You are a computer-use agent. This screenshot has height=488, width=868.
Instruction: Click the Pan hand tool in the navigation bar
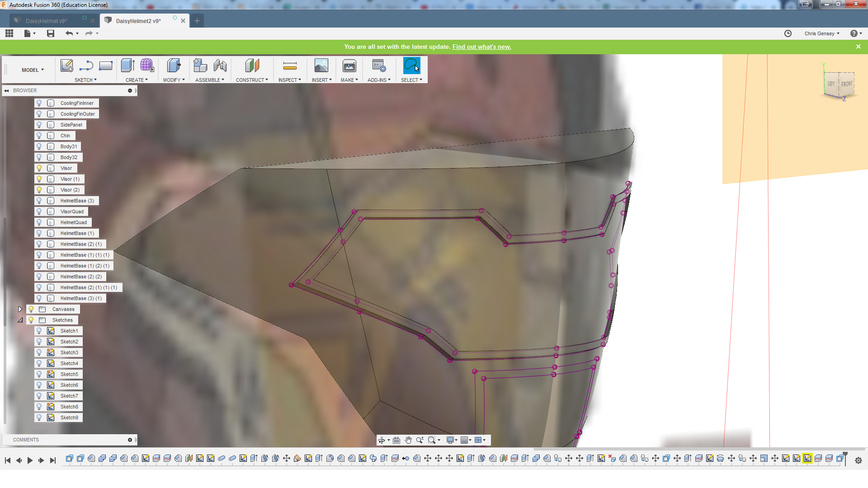click(x=408, y=440)
